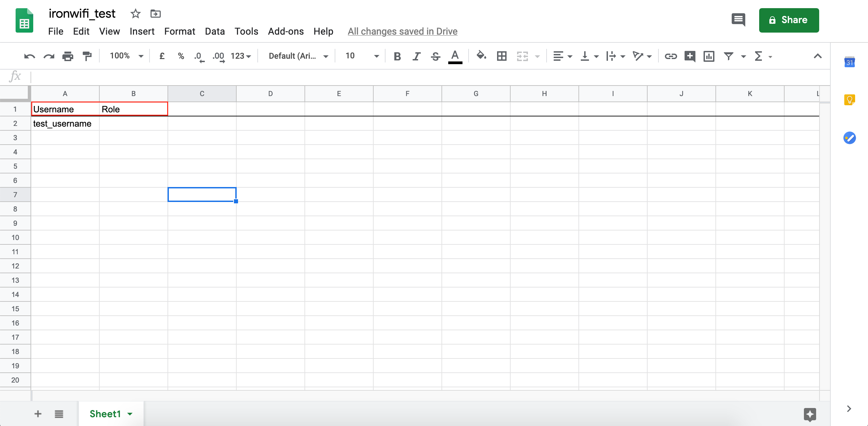Apply strikethrough formatting
Viewport: 868px width, 426px height.
coord(435,56)
